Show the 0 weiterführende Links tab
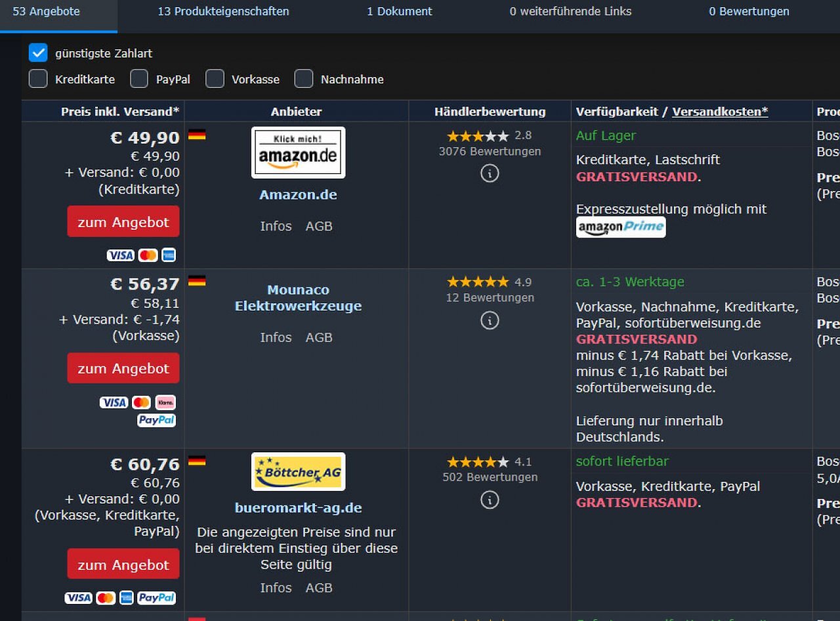Screen dimensions: 840x621 tap(570, 12)
